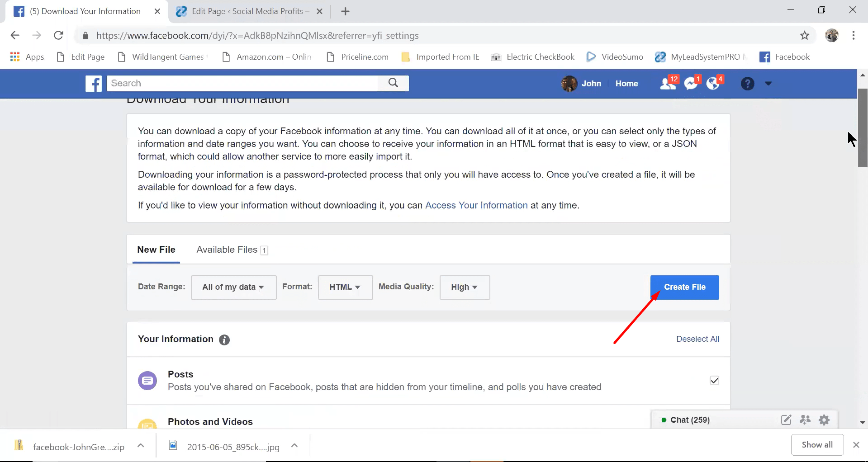
Task: Open the Imported From IE bookmark folder
Action: click(x=441, y=57)
